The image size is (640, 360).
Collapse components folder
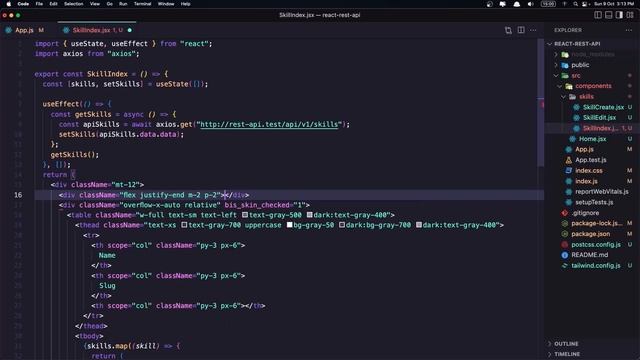[560, 86]
